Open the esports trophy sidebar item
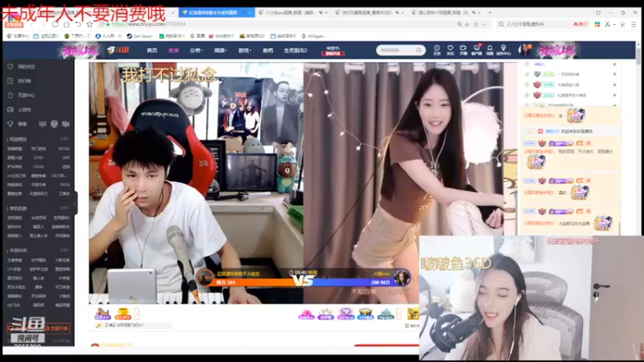The height and width of the screenshot is (362, 644). [x=17, y=124]
